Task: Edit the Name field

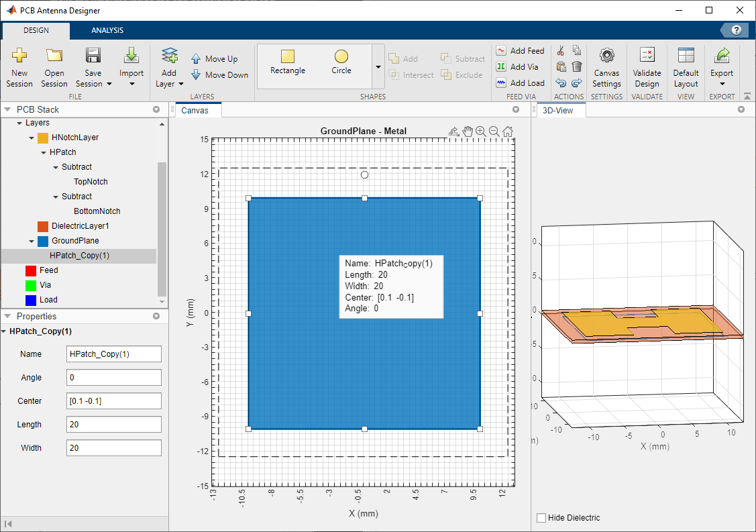Action: [x=114, y=354]
